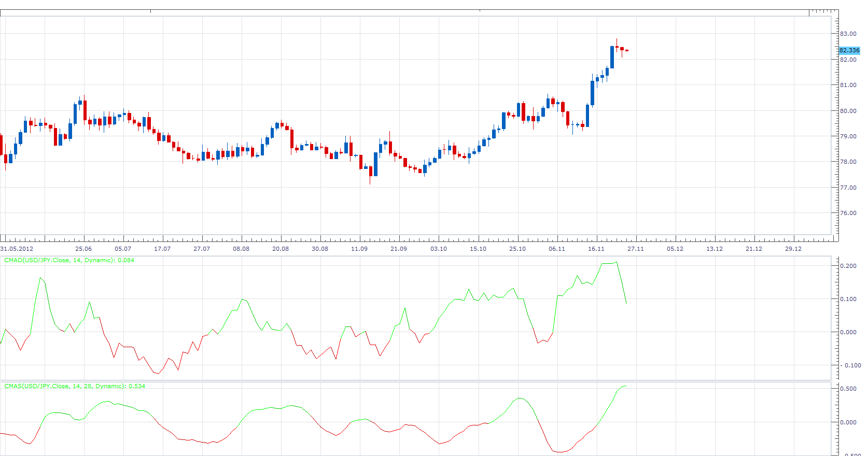Image resolution: width=868 pixels, height=456 pixels.
Task: Click the 27.07 date label
Action: [202, 249]
